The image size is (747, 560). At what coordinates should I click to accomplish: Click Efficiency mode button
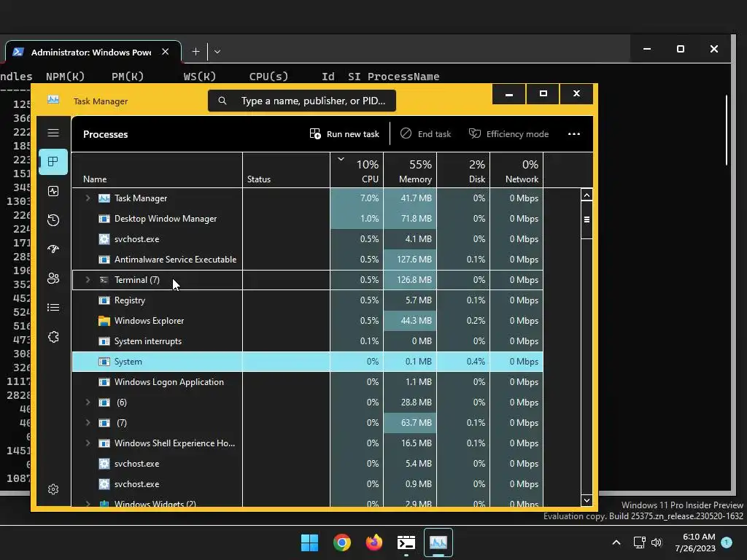pos(508,134)
